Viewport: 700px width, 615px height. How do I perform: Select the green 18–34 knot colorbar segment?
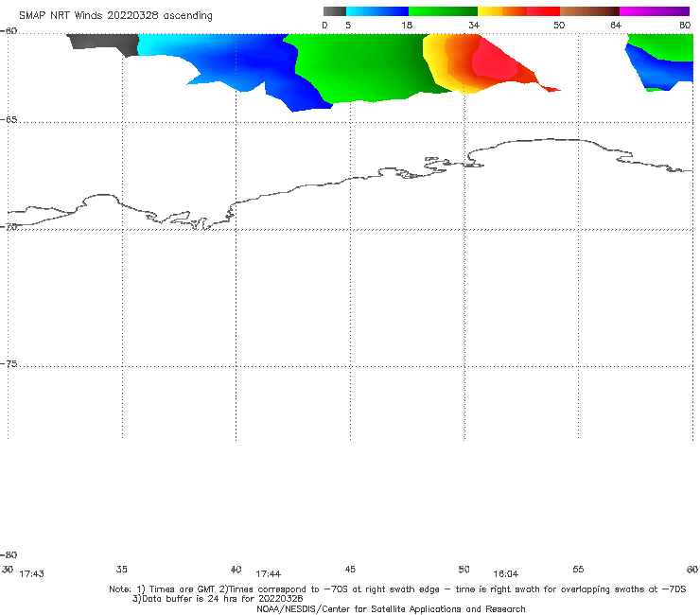click(x=443, y=11)
